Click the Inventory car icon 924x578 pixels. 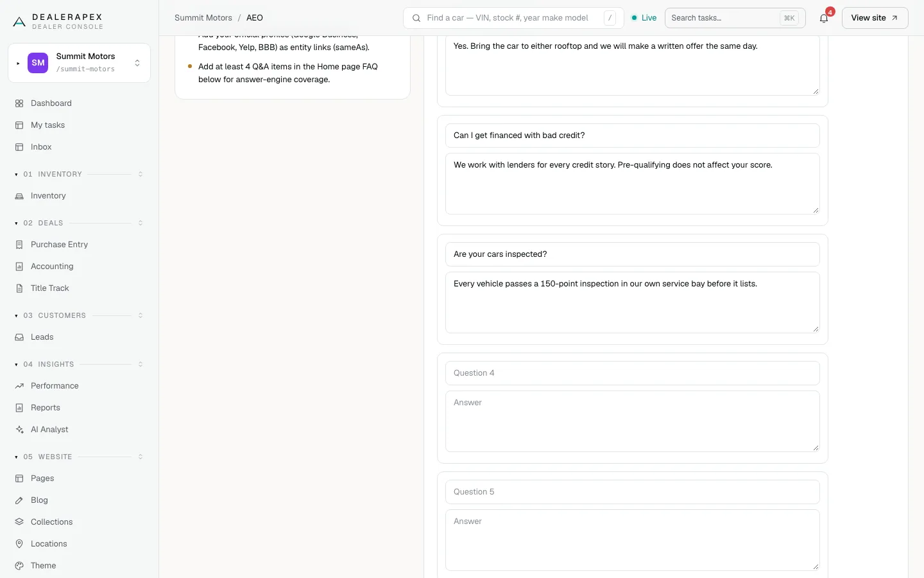(19, 196)
